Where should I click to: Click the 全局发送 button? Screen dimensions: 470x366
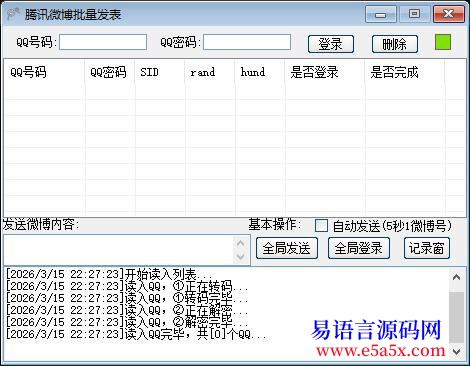pyautogui.click(x=287, y=248)
